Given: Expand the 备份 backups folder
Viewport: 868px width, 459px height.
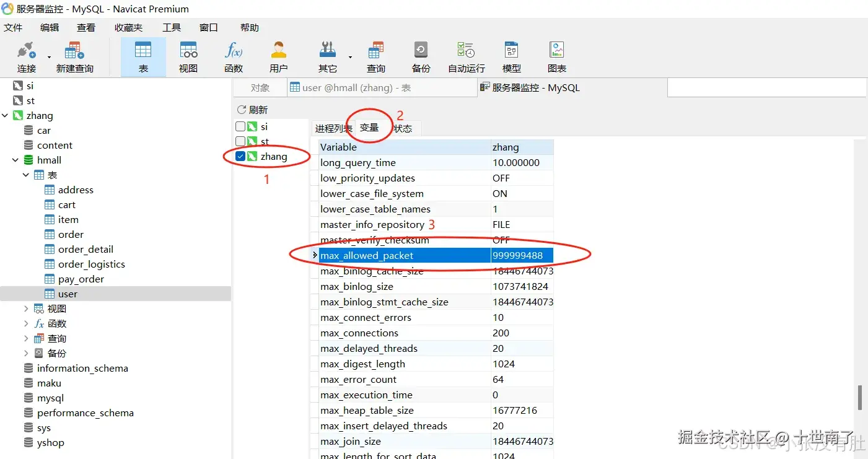Looking at the screenshot, I should pyautogui.click(x=26, y=354).
